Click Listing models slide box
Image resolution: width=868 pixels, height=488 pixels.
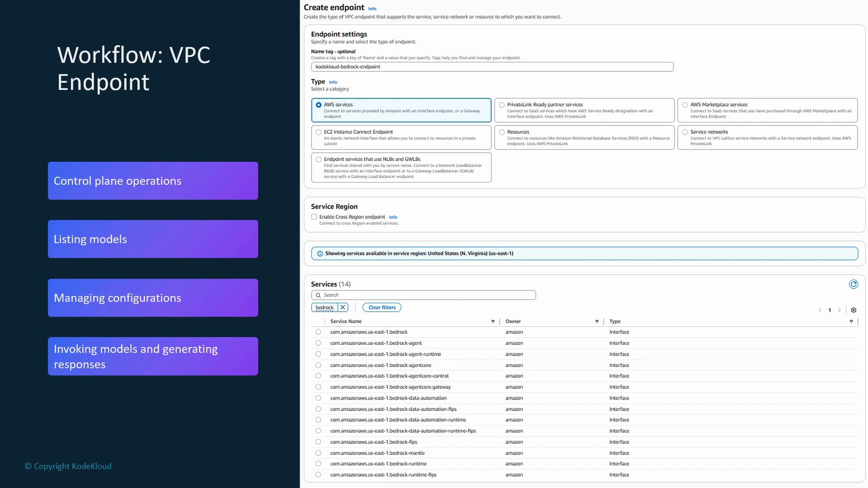153,239
